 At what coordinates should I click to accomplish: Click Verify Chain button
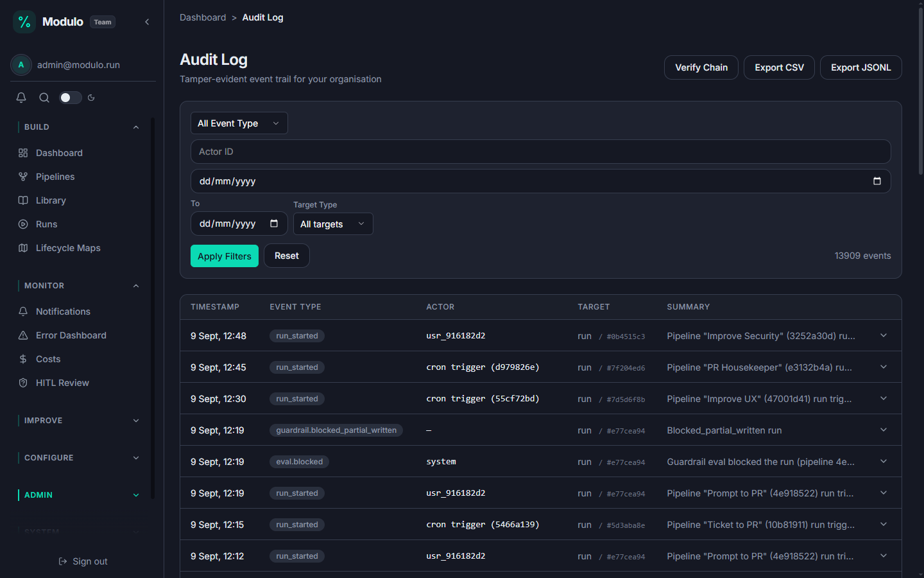coord(701,67)
